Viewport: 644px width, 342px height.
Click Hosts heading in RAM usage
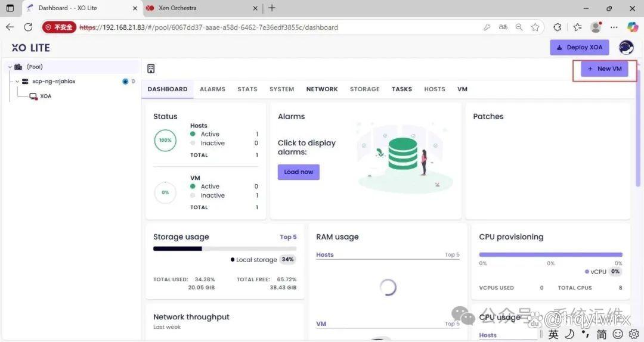coord(324,254)
